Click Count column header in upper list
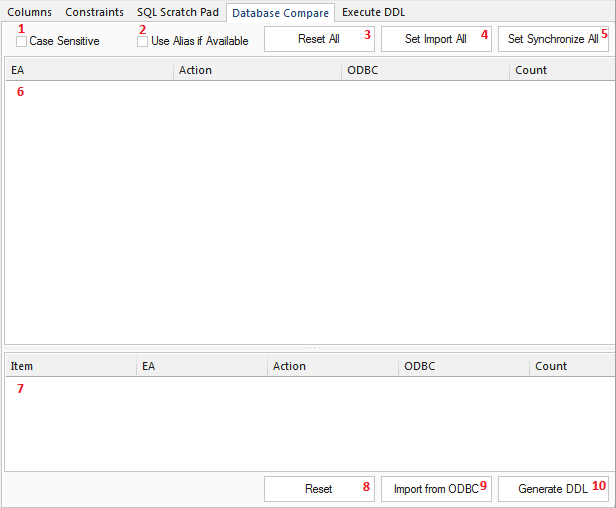 pos(560,71)
